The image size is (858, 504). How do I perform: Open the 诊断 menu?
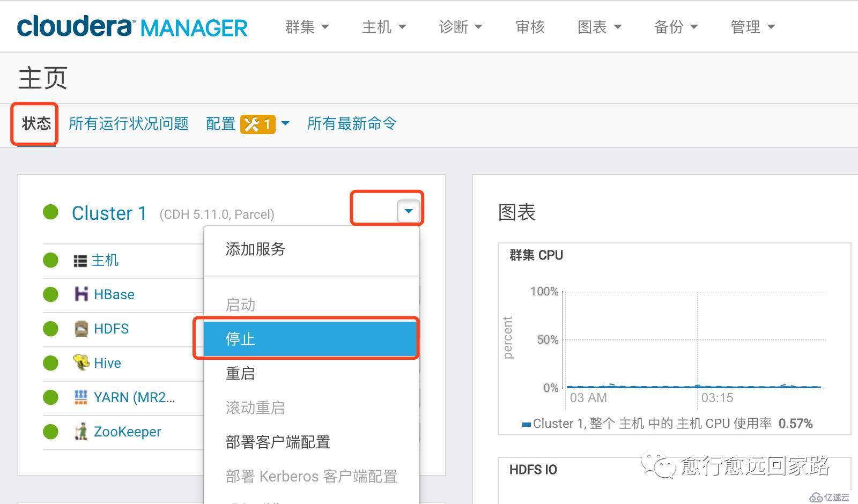point(460,27)
